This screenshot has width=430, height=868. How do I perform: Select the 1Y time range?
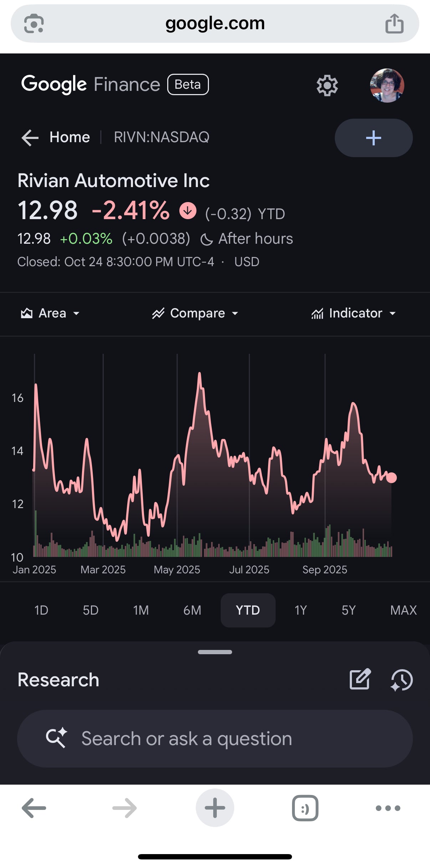[x=301, y=610]
